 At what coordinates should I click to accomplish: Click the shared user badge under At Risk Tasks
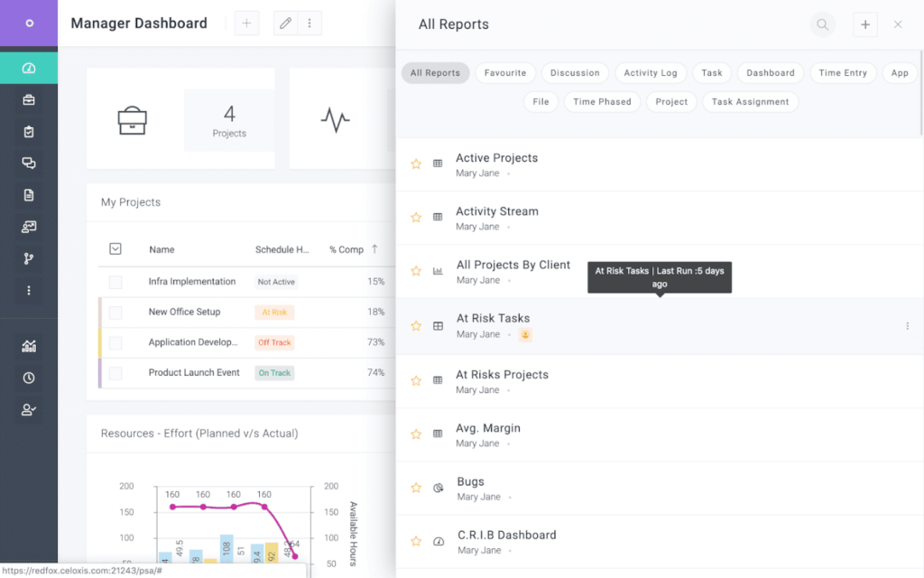[525, 334]
